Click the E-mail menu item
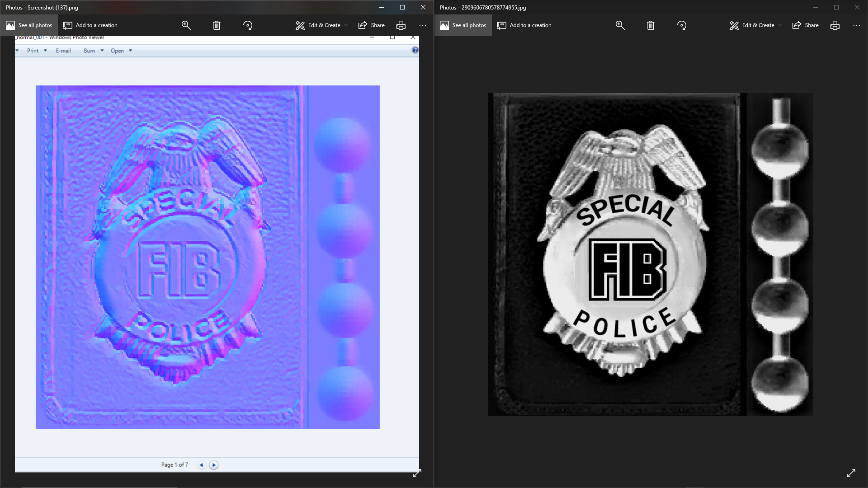This screenshot has width=868, height=488. coord(63,51)
